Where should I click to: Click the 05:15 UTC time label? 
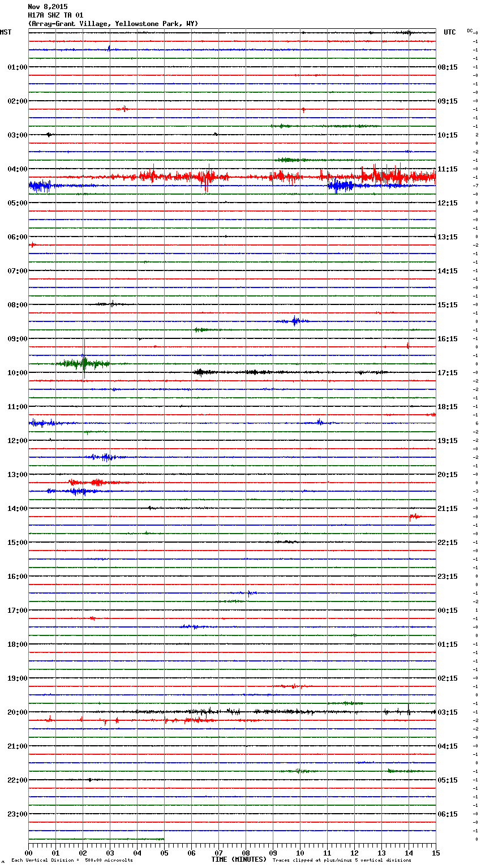(448, 780)
